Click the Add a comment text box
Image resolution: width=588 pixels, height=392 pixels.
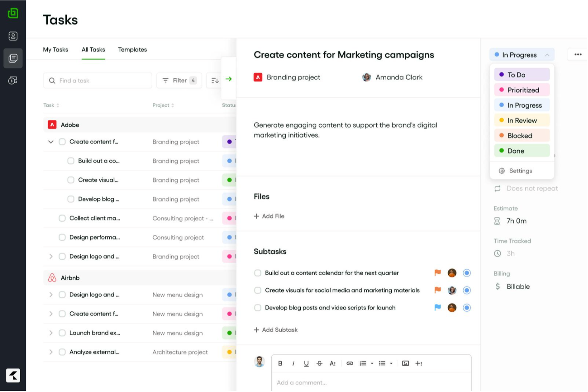(371, 382)
